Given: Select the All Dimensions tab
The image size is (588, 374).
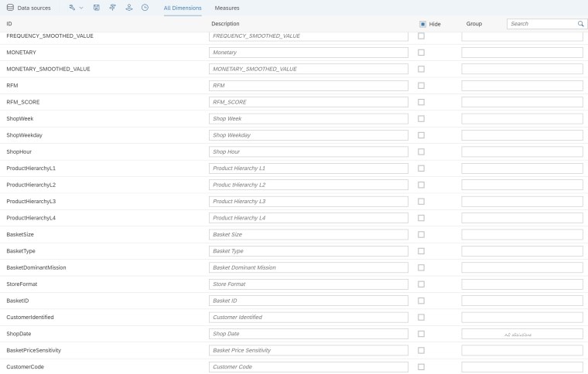Looking at the screenshot, I should click(183, 7).
